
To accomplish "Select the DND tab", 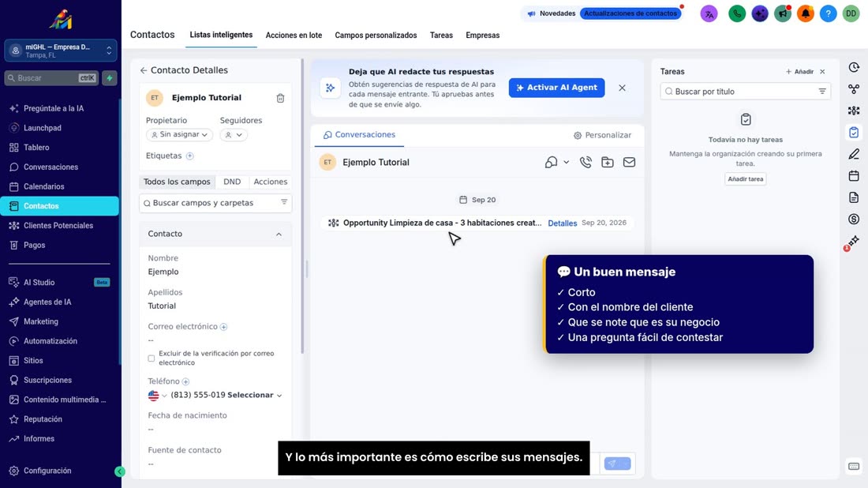I will [x=232, y=182].
